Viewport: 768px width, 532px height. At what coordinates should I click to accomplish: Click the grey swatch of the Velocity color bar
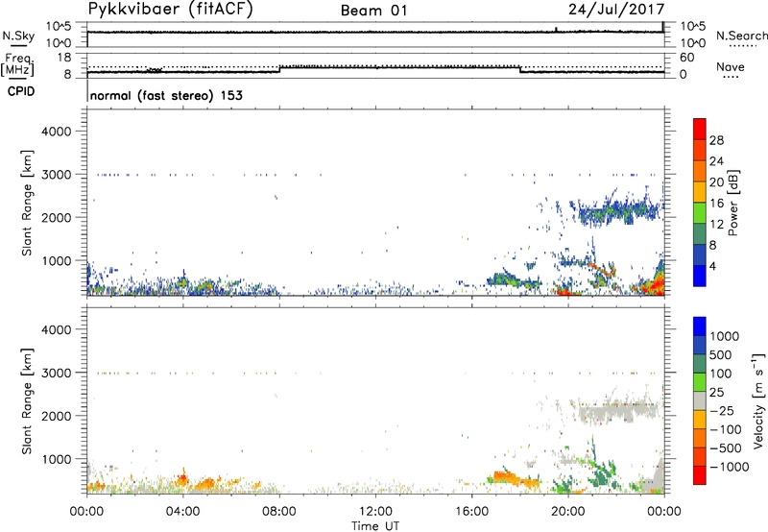700,400
